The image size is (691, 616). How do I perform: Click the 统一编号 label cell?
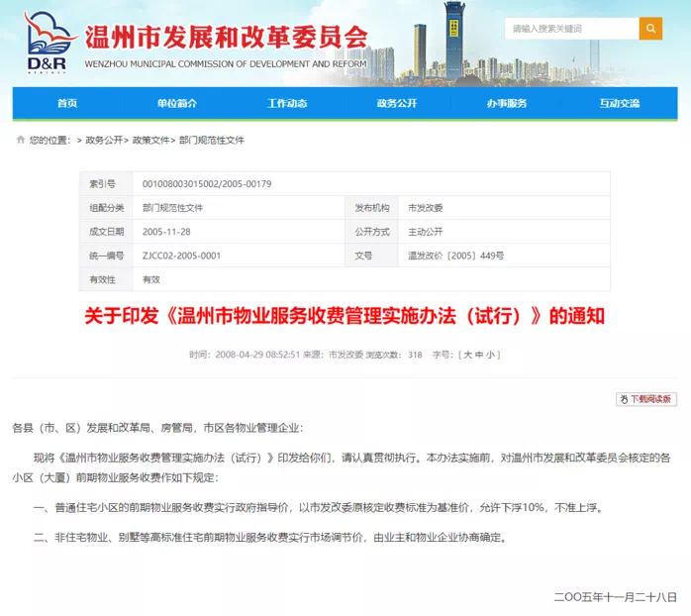pyautogui.click(x=106, y=256)
